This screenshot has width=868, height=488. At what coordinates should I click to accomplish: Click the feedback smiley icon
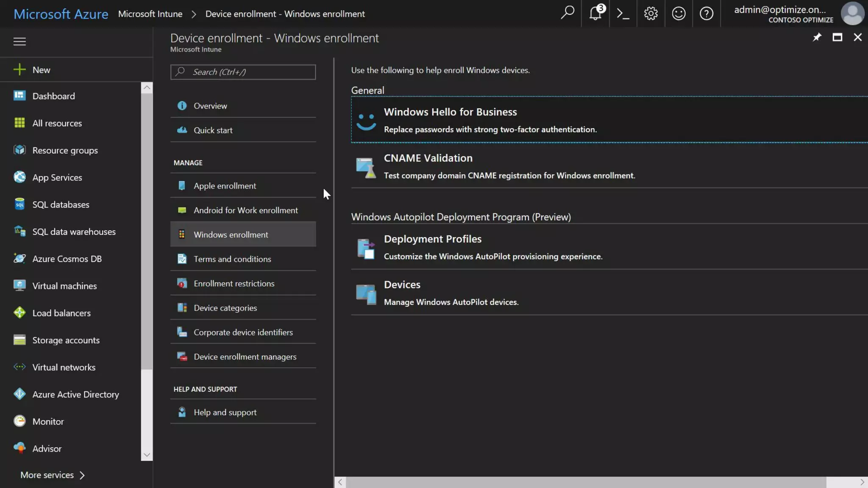[679, 14]
